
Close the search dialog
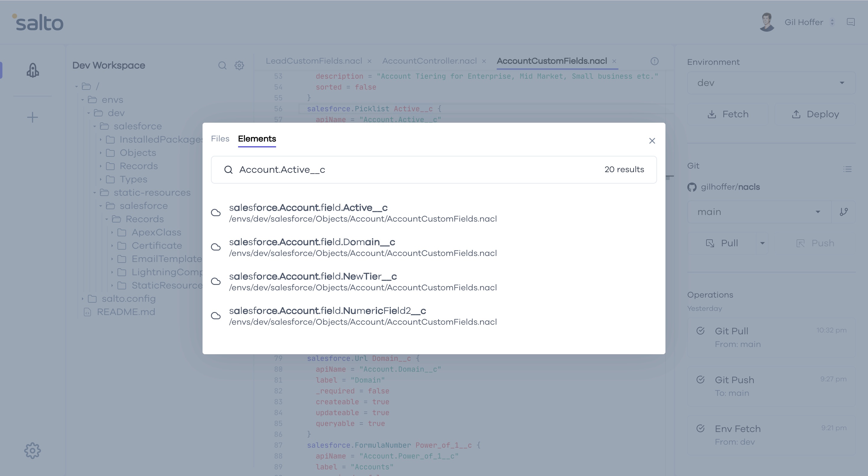coord(652,140)
